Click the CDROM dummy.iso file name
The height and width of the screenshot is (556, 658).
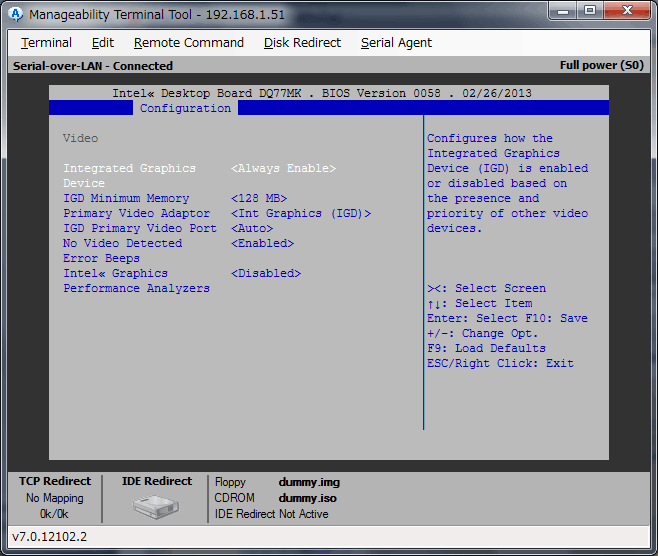pos(307,498)
